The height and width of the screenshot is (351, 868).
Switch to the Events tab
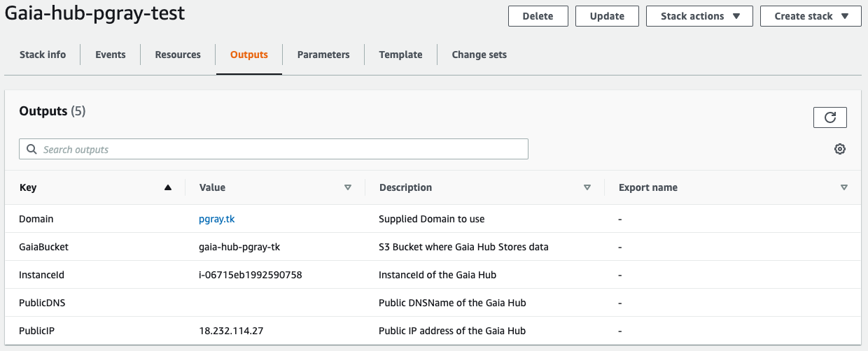111,55
